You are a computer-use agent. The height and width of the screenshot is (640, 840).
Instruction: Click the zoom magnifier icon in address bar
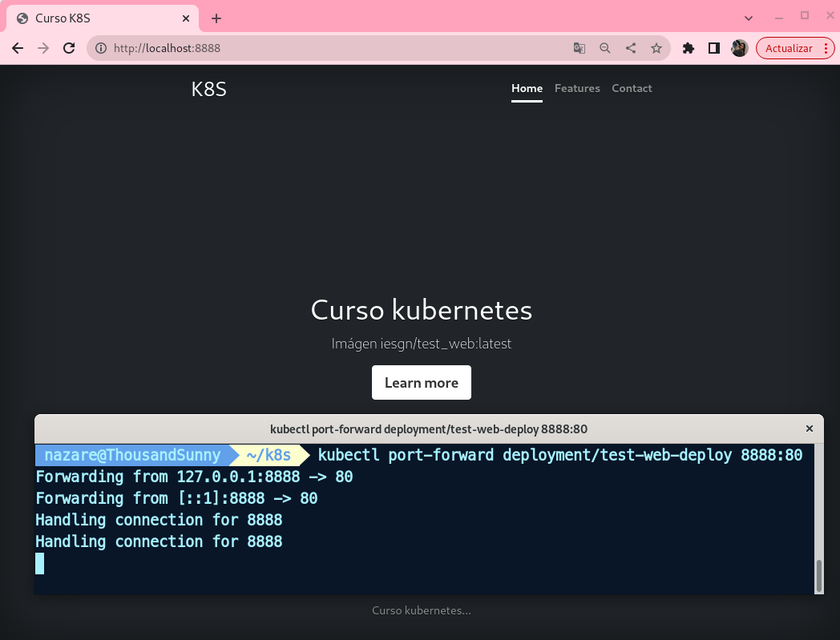(x=605, y=48)
